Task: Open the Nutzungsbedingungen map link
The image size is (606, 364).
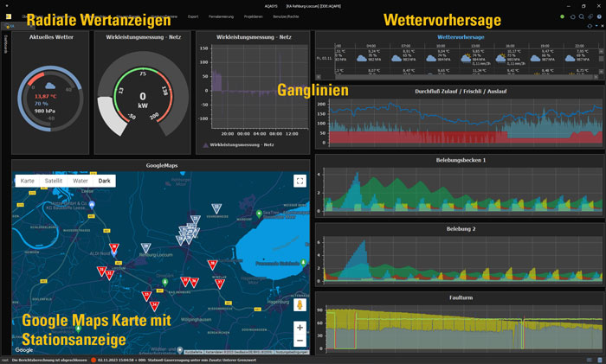Action: (293, 352)
